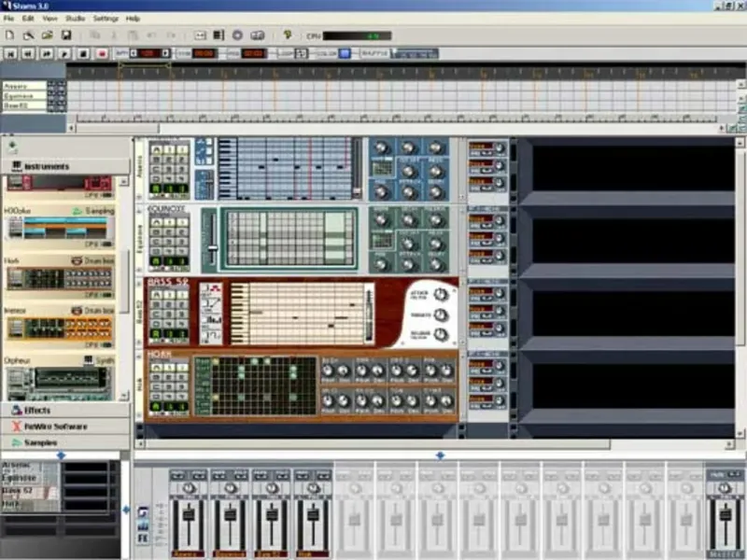The height and width of the screenshot is (560, 747).
Task: Toggle right solo button on Equinoxe mixer channel
Action: pyautogui.click(x=240, y=475)
